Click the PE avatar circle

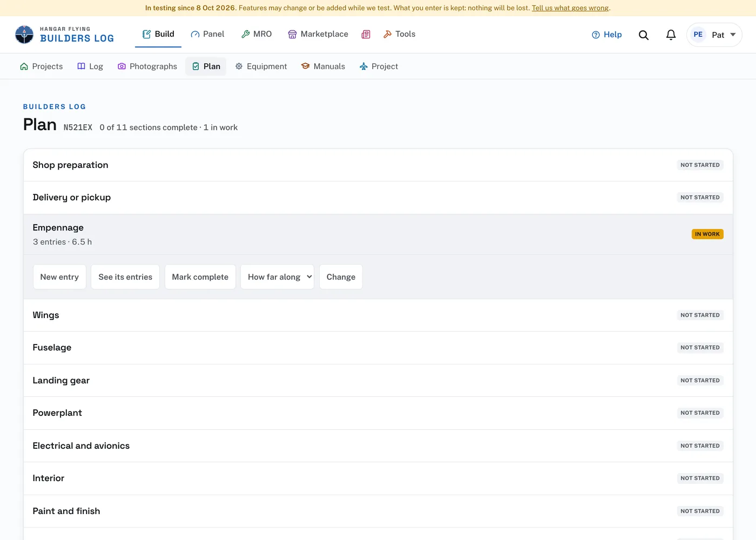(698, 35)
